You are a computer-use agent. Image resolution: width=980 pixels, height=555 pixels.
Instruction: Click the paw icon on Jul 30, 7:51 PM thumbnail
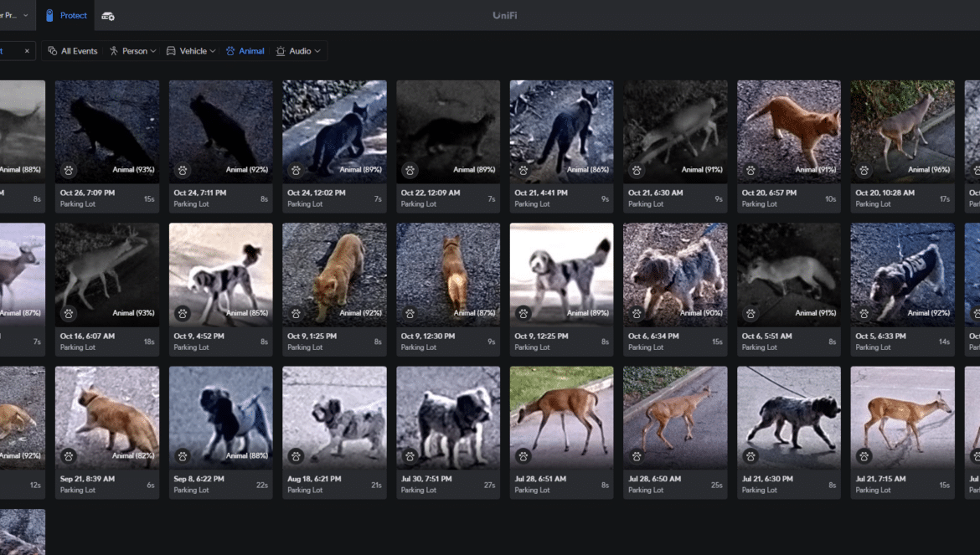point(410,456)
